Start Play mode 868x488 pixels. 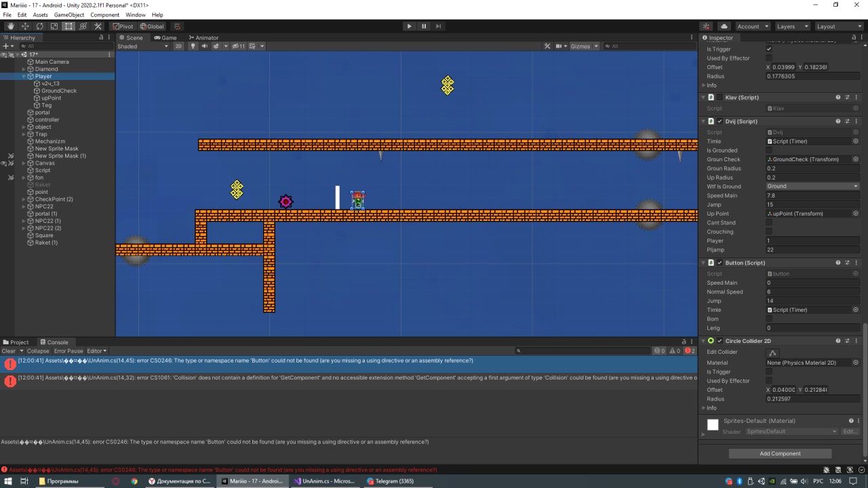[x=409, y=26]
